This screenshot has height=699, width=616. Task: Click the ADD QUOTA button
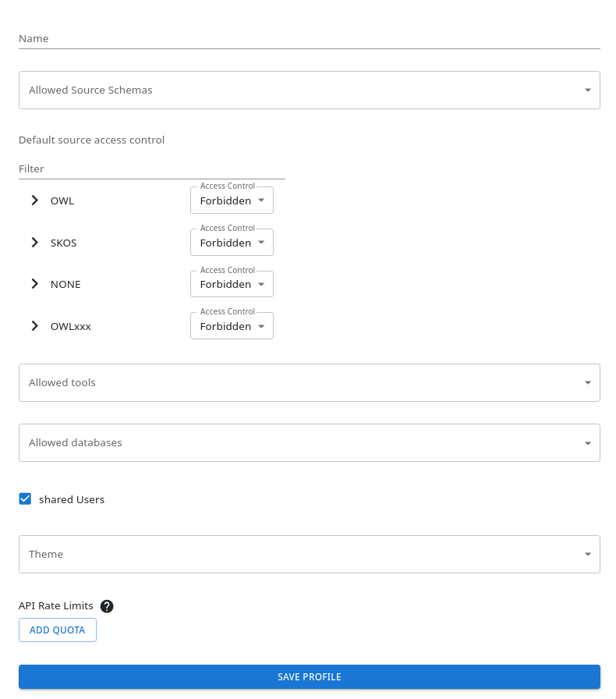[58, 630]
